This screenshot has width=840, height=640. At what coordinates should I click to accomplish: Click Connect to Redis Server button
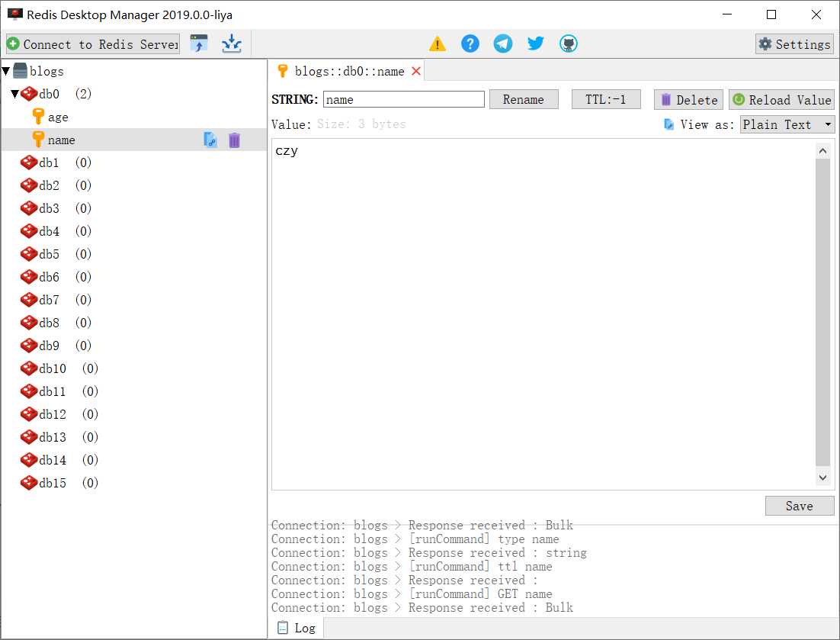[x=93, y=44]
